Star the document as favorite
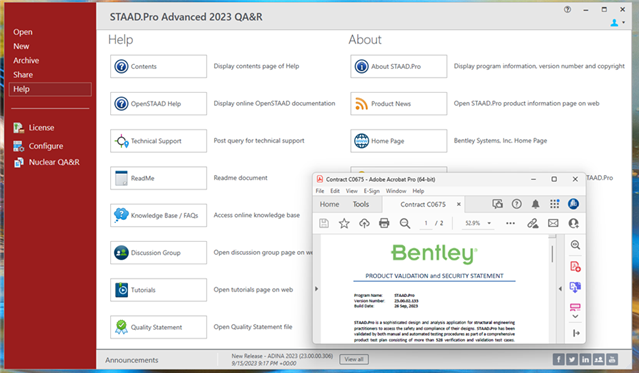The width and height of the screenshot is (639, 373). coord(344,223)
